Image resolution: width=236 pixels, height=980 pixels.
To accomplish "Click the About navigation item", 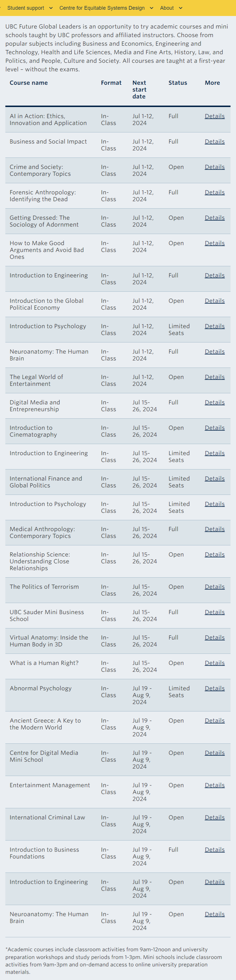I will point(167,8).
